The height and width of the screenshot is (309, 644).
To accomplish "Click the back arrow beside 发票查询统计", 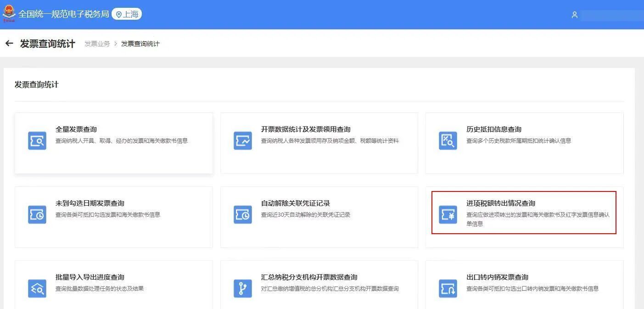I will (x=9, y=44).
